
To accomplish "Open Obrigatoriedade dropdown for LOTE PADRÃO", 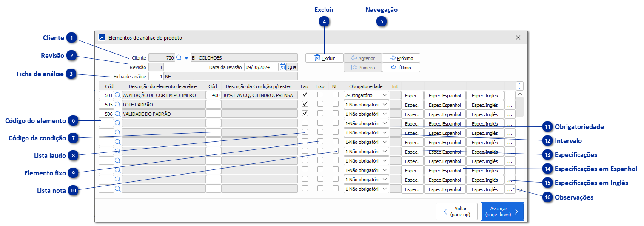I will pyautogui.click(x=366, y=105).
